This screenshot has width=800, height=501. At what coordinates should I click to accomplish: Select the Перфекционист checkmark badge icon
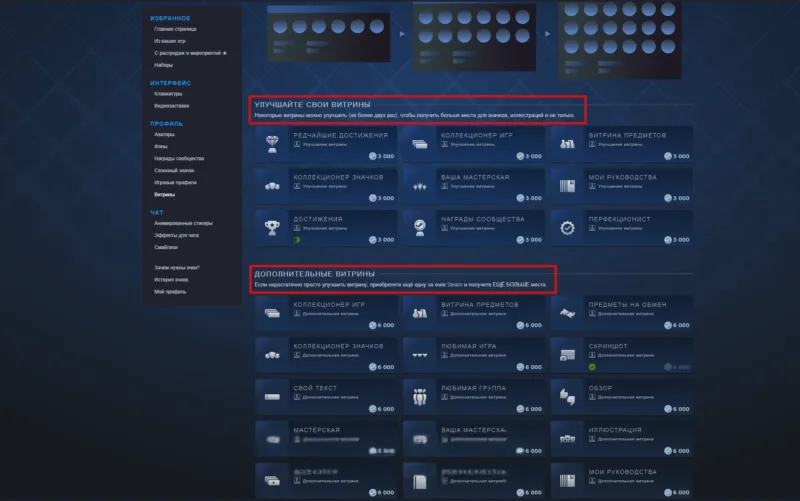[x=567, y=228]
